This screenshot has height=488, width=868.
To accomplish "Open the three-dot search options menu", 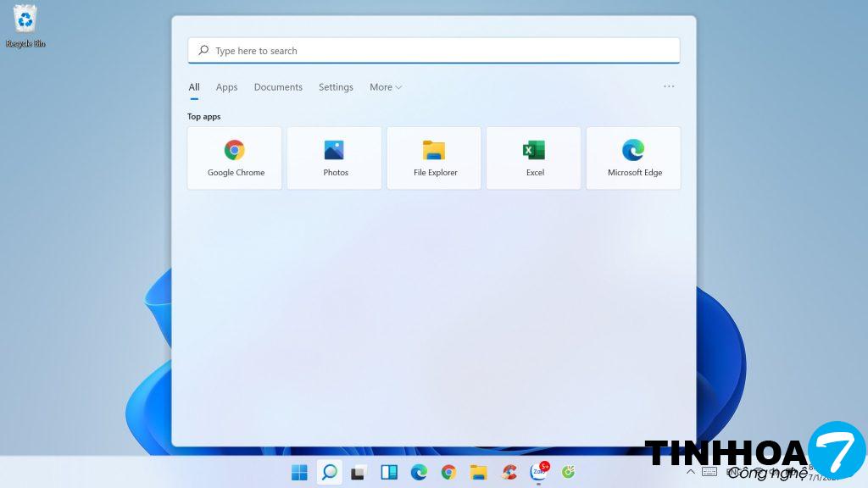I will point(669,86).
